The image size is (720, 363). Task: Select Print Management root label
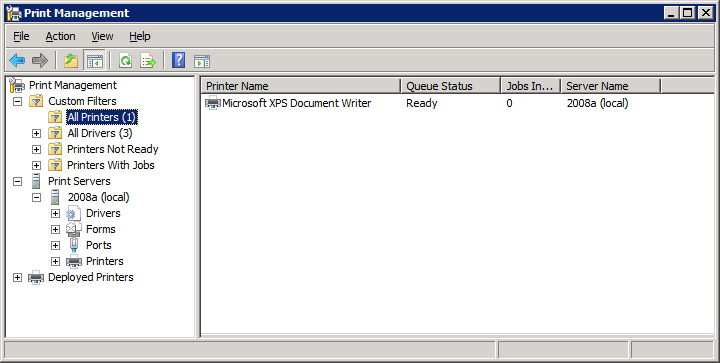(x=73, y=85)
